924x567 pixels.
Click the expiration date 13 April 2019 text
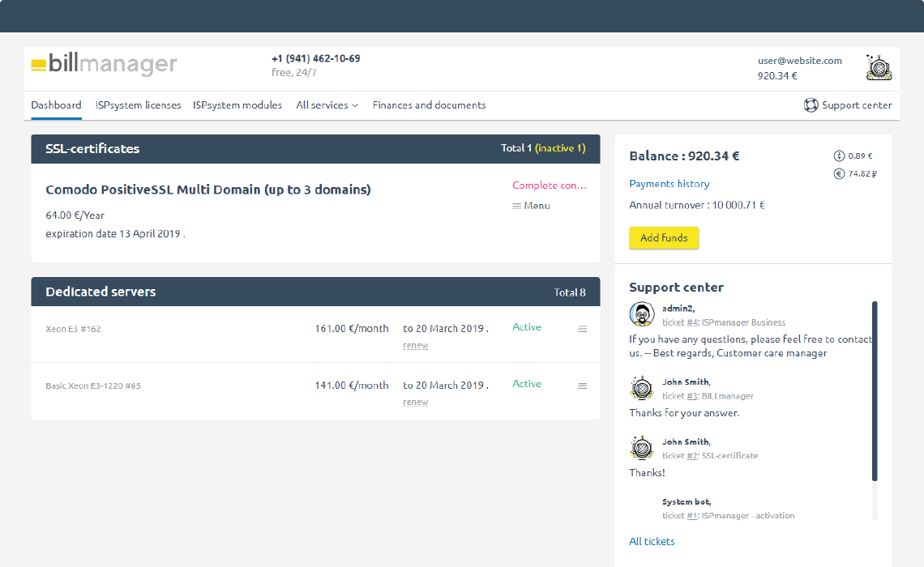click(115, 234)
